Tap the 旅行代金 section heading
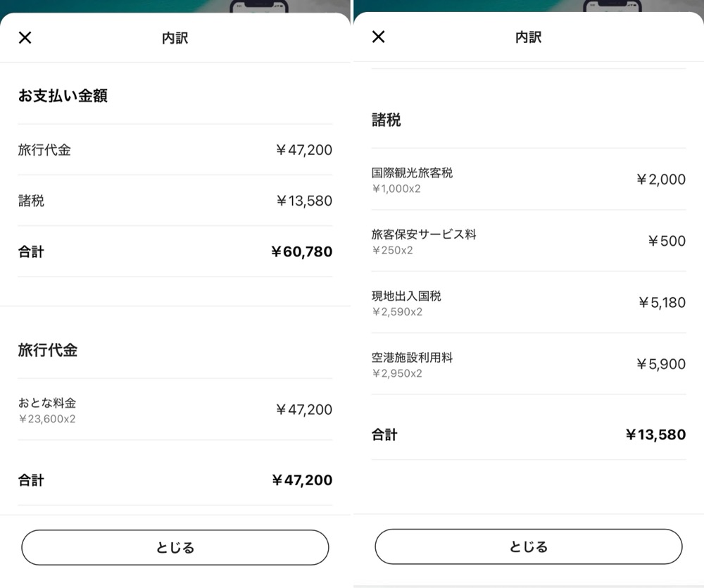The width and height of the screenshot is (704, 588). 48,350
